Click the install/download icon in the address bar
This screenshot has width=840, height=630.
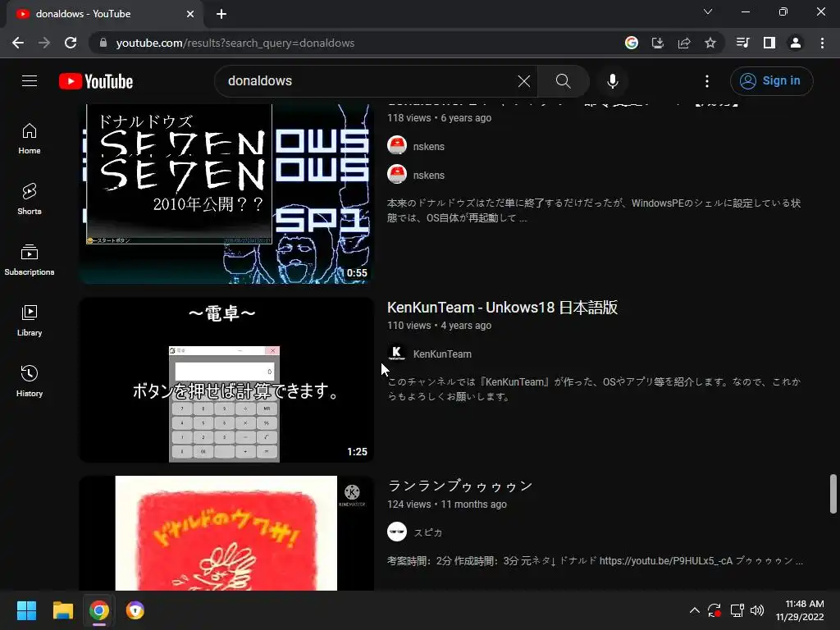click(x=658, y=43)
